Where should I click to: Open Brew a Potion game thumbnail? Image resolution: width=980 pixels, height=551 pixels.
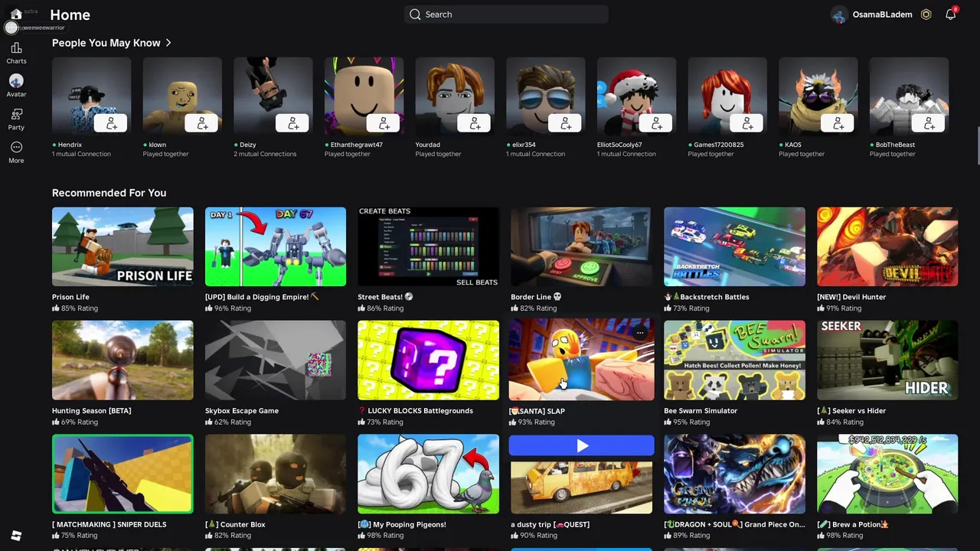[887, 474]
